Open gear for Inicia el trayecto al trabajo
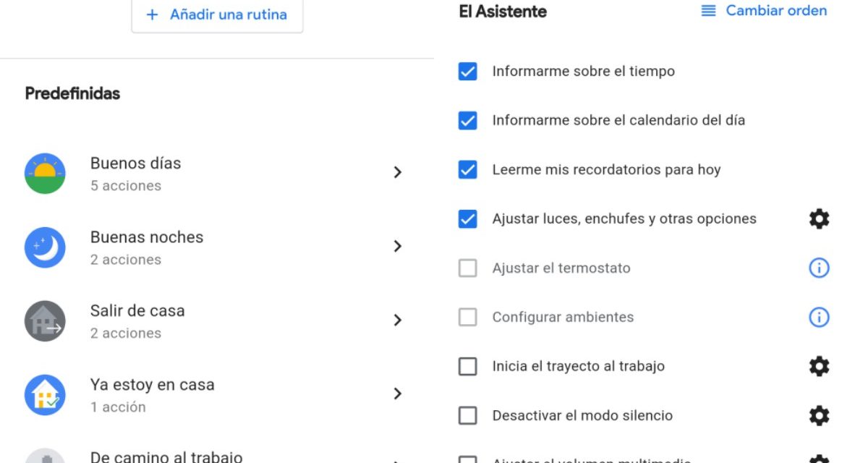 [x=819, y=366]
